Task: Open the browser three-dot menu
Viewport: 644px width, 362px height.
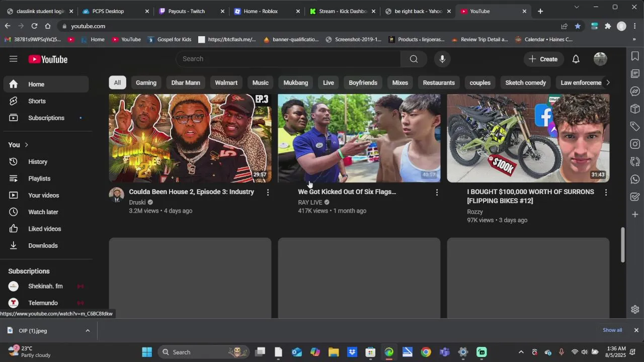Action: tap(635, 26)
